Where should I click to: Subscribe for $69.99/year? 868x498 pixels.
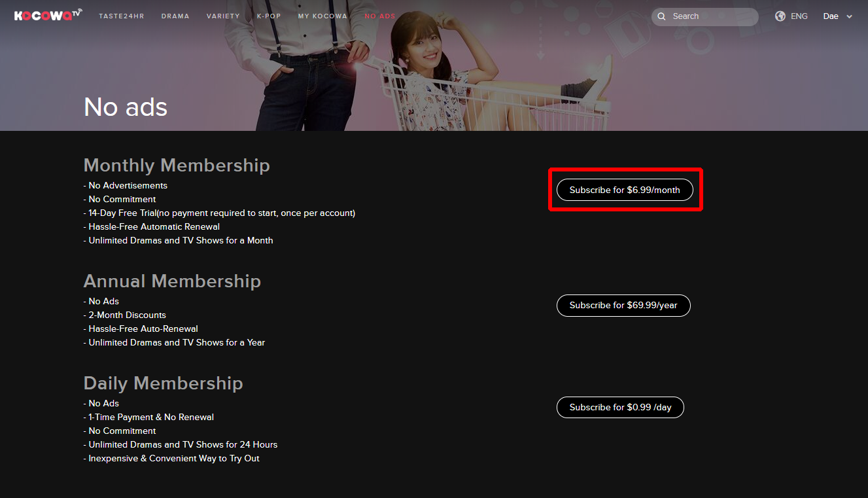coord(623,305)
